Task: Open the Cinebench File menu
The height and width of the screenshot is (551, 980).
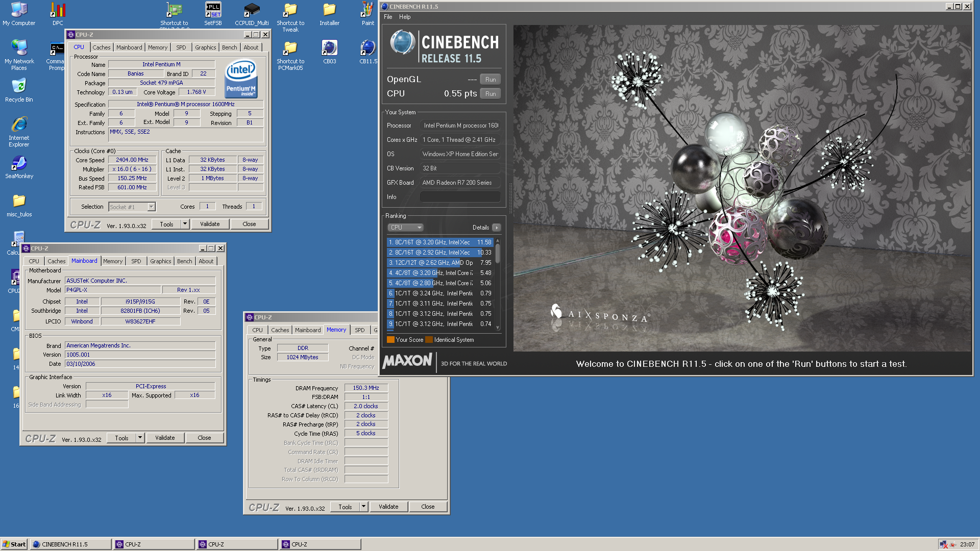Action: tap(388, 17)
